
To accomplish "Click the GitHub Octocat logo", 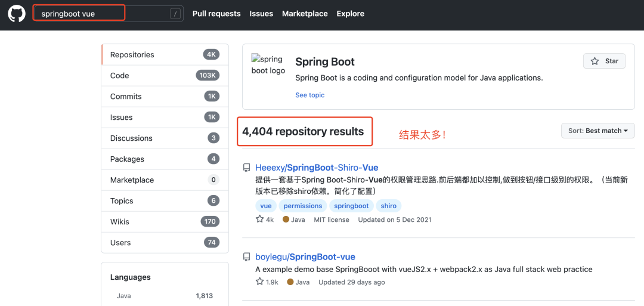I will [17, 14].
